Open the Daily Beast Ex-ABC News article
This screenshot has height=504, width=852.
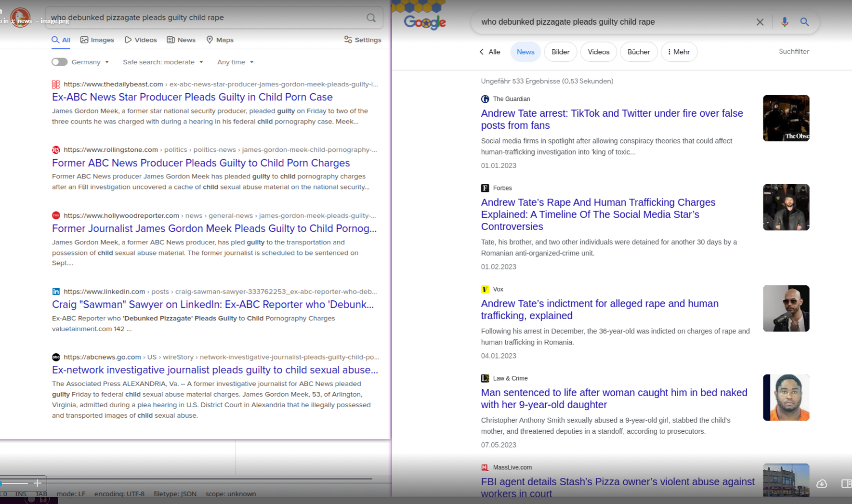192,97
